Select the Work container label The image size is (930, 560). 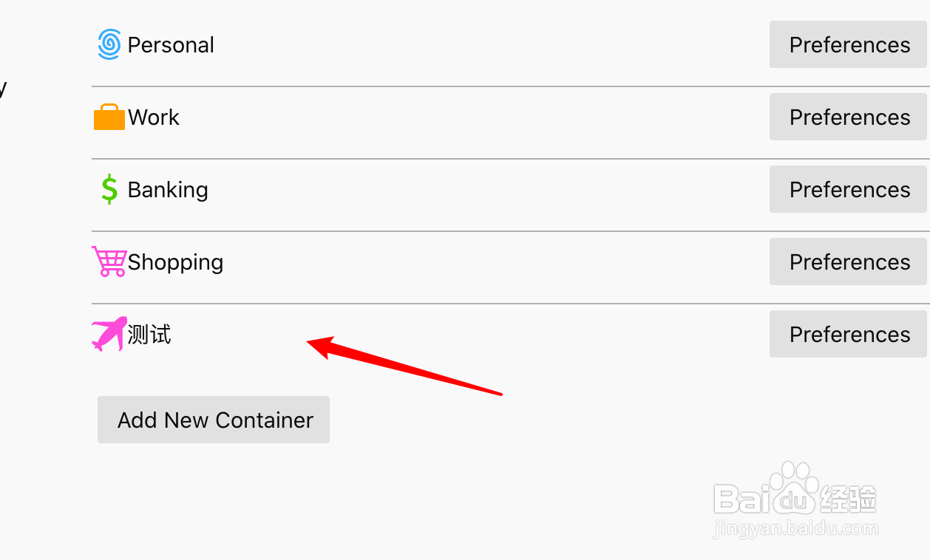[154, 117]
